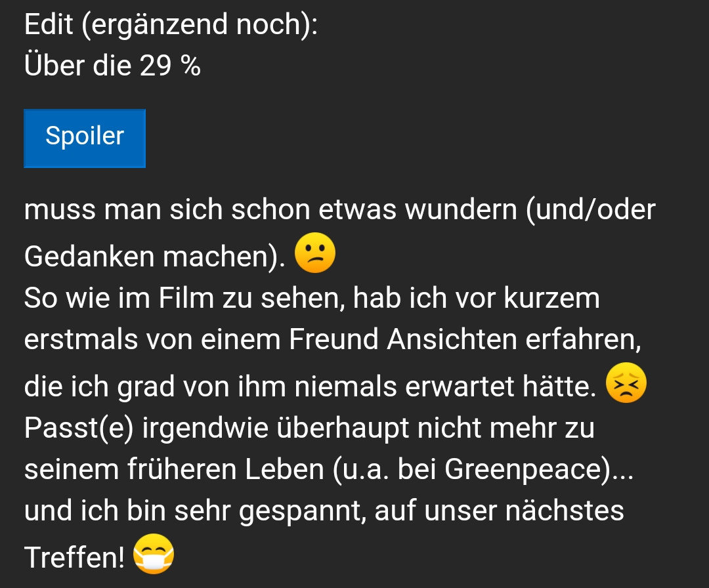Click the medical mask emoji
The width and height of the screenshot is (709, 588).
154,554
